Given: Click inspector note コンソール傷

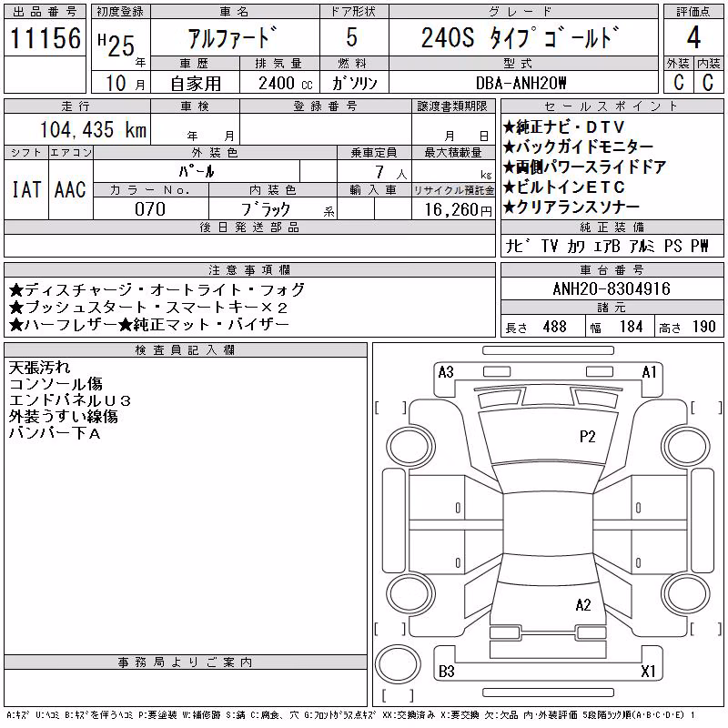Looking at the screenshot, I should (56, 384).
